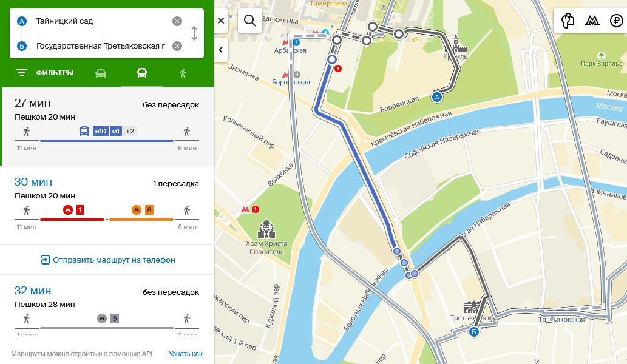The width and height of the screenshot is (627, 364).
Task: Open the Фильтры route filters
Action: coord(45,73)
